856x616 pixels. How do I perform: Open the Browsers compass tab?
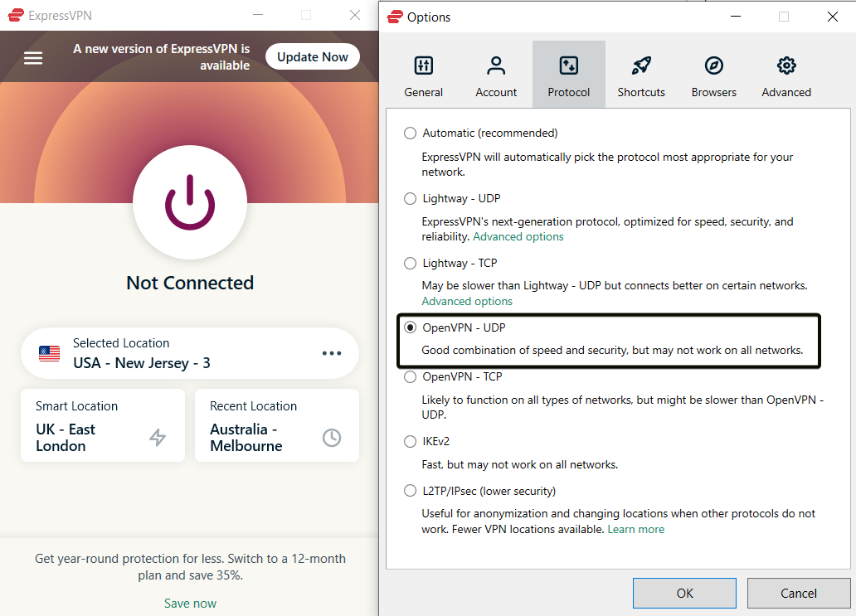click(713, 66)
